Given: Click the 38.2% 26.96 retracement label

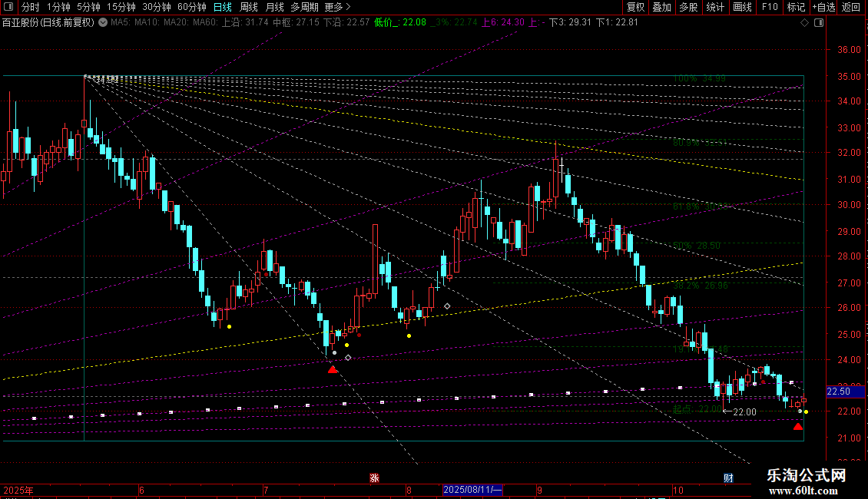Looking at the screenshot, I should point(701,286).
